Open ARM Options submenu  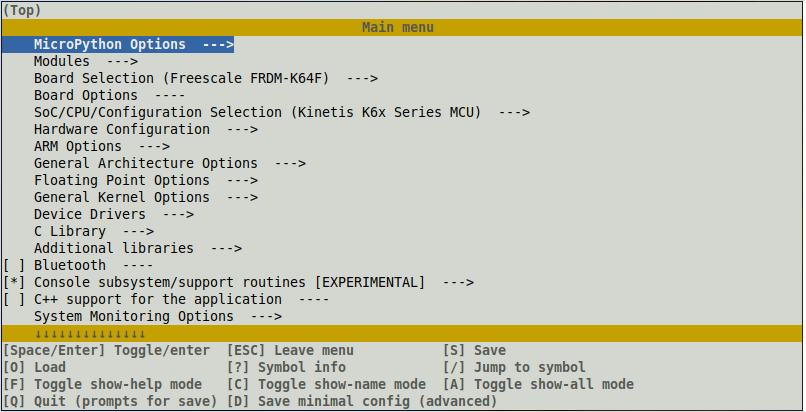(102, 146)
